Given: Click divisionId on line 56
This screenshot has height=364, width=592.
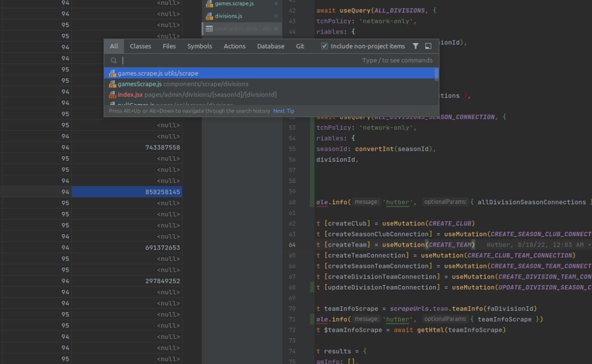Looking at the screenshot, I should [335, 160].
